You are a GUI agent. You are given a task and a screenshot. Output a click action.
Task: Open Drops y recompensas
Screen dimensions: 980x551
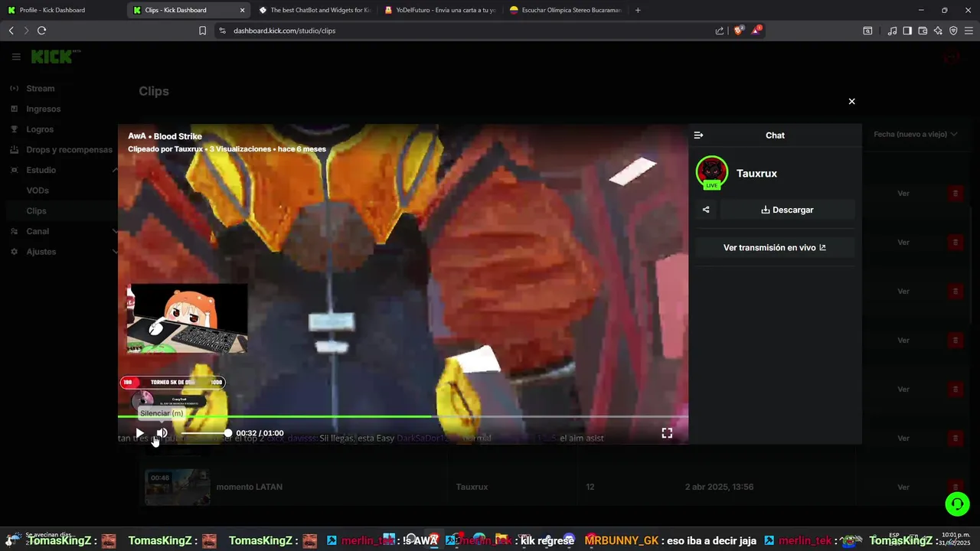pyautogui.click(x=69, y=150)
